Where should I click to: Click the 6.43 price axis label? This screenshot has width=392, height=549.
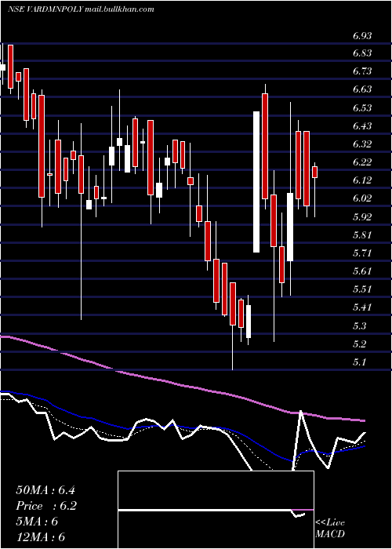pos(362,125)
